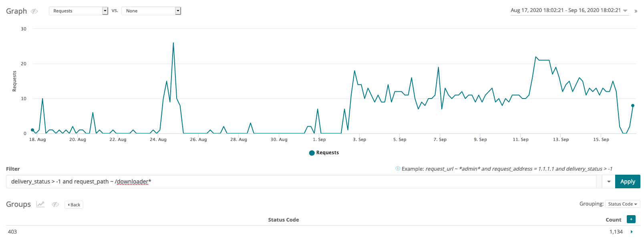Viewport: 644px width, 244px height.
Task: Toggle Groups section visibility eye icon
Action: tap(55, 204)
